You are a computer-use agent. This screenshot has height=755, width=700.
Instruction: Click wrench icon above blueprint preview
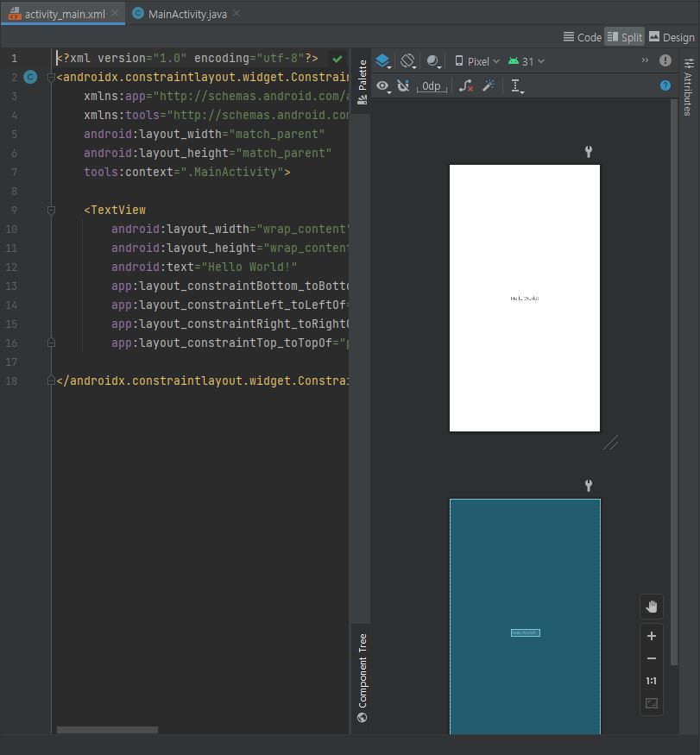click(x=589, y=485)
